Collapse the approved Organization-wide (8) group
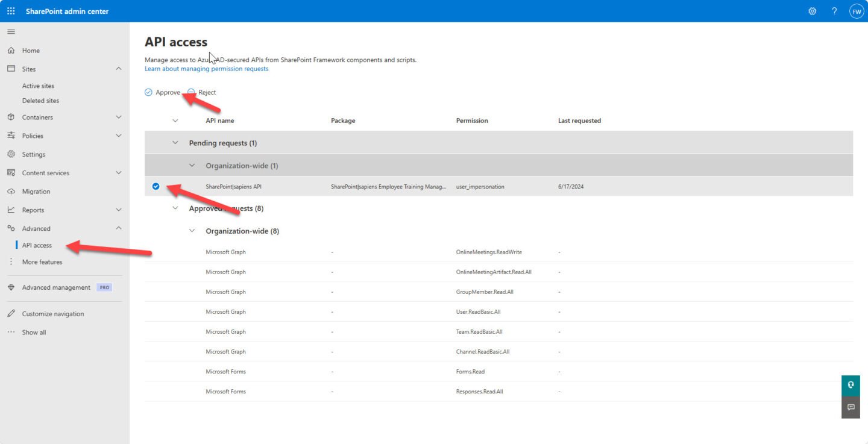The image size is (868, 444). pyautogui.click(x=192, y=231)
